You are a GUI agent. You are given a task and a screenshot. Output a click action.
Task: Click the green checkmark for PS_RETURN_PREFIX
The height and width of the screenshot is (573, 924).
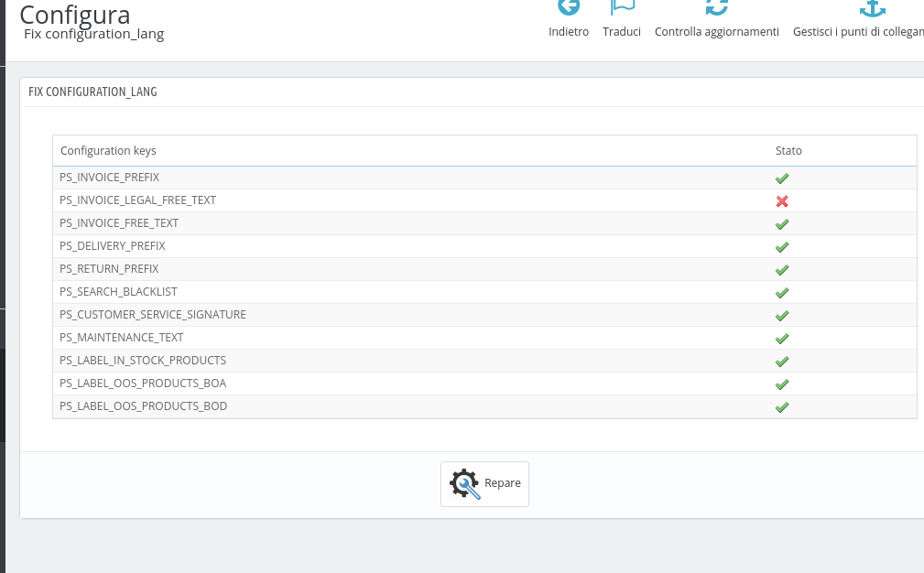pos(782,270)
